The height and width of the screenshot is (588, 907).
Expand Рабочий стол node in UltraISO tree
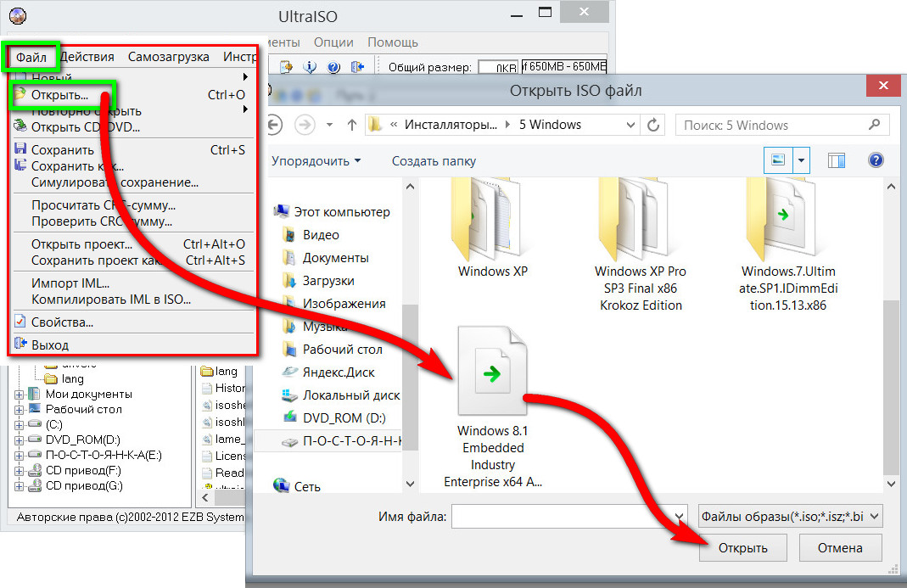coord(19,410)
